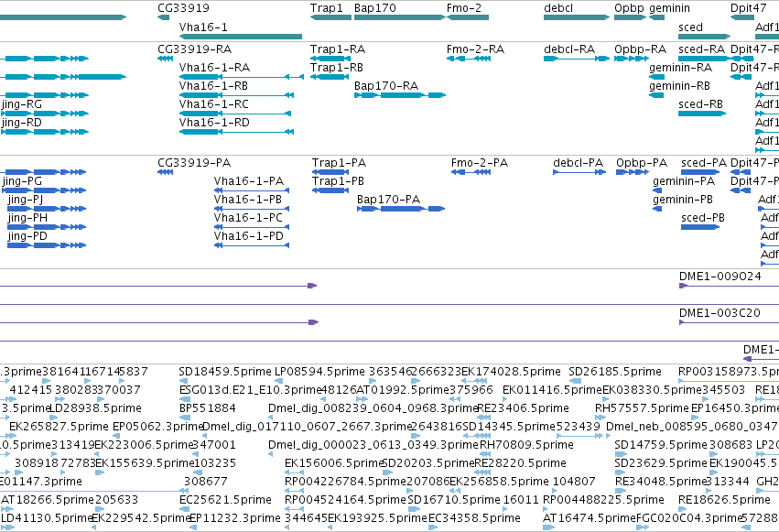Open the CG33919-PA protein label
This screenshot has width=779, height=532.
(x=194, y=163)
